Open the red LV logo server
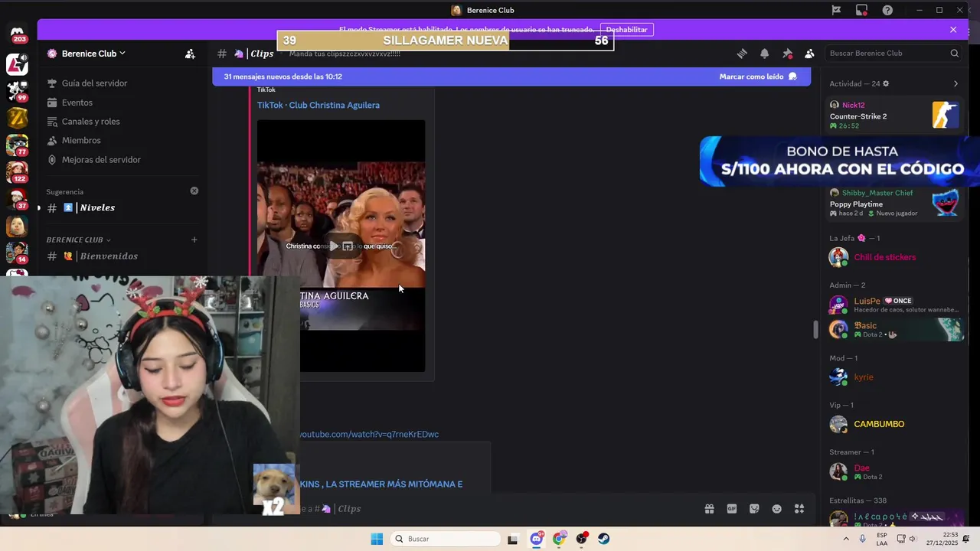 pos(18,65)
